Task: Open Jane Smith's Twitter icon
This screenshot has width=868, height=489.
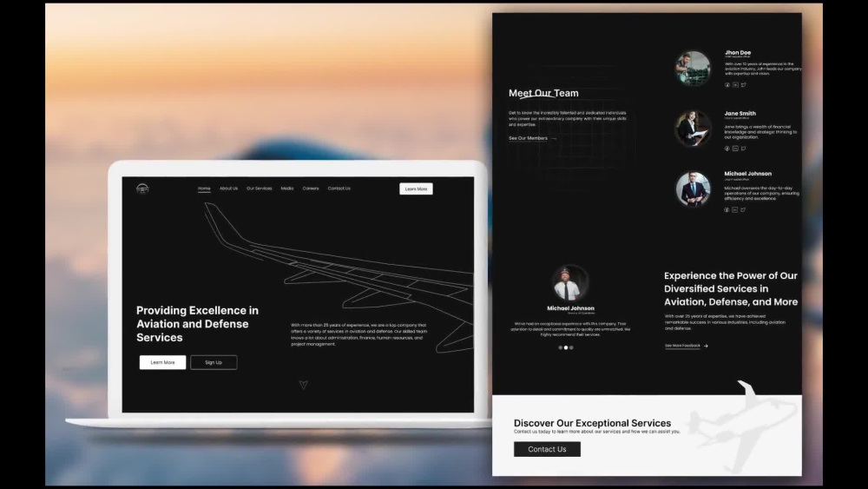Action: click(744, 149)
